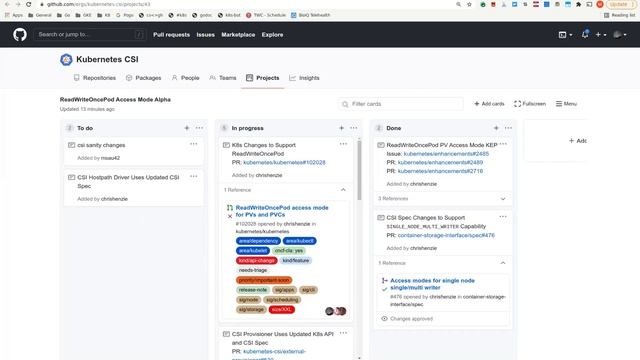Click Add column on the right
640x360 pixels.
[578, 140]
